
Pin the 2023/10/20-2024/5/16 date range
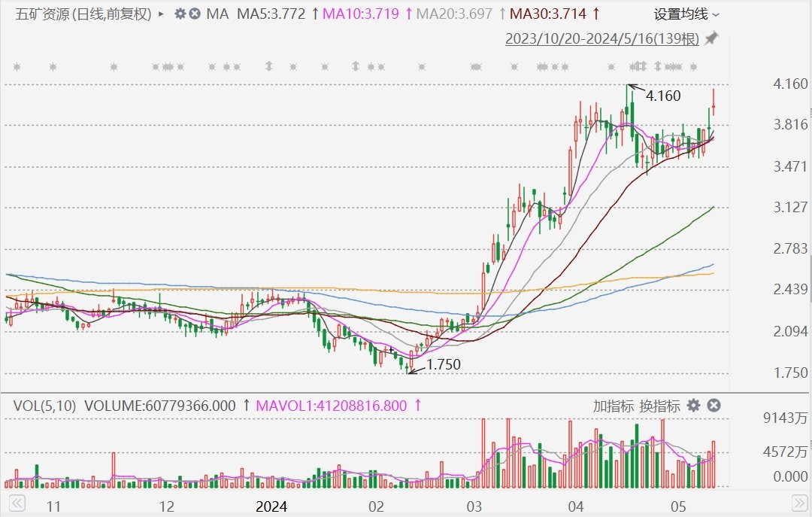710,38
